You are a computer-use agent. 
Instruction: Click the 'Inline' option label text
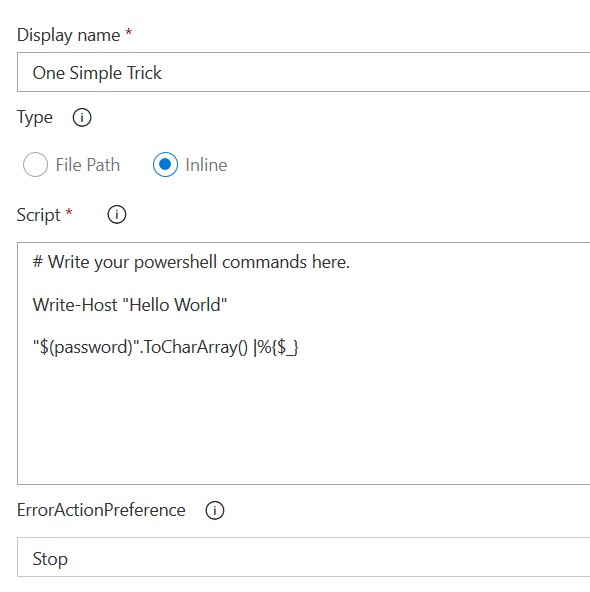click(x=206, y=165)
